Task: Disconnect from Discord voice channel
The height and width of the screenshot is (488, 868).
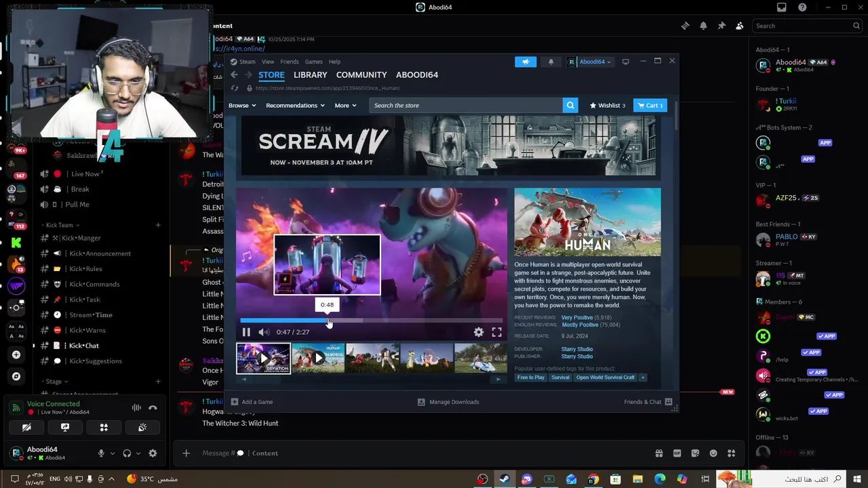Action: [153, 408]
